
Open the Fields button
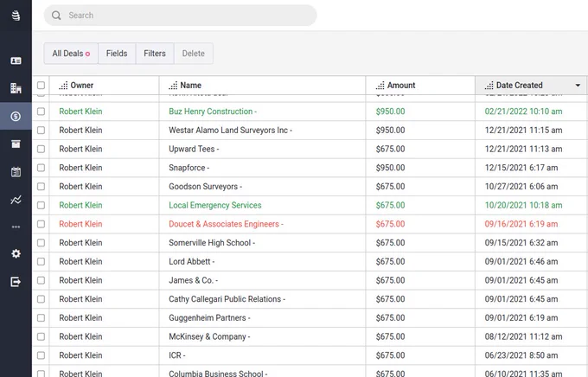pos(117,54)
